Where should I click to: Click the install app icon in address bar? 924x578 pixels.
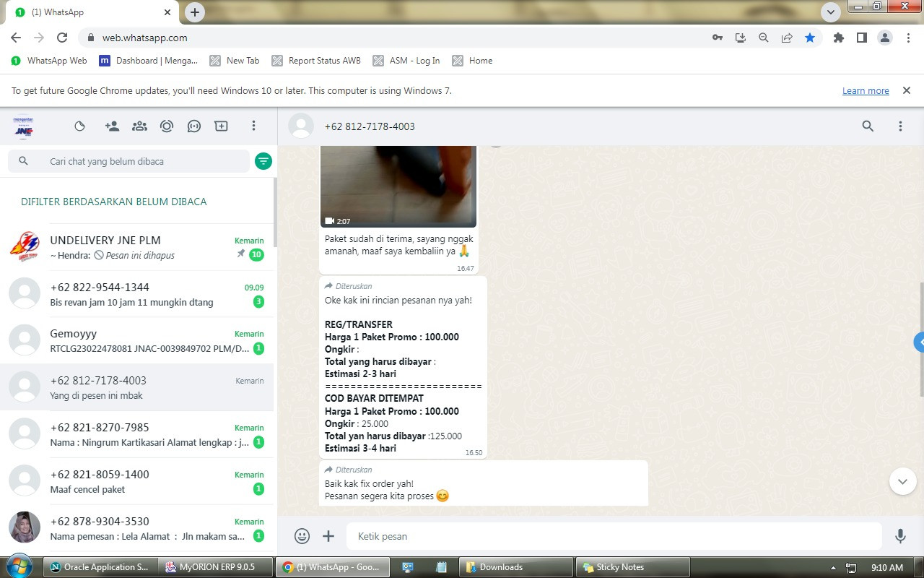(741, 38)
